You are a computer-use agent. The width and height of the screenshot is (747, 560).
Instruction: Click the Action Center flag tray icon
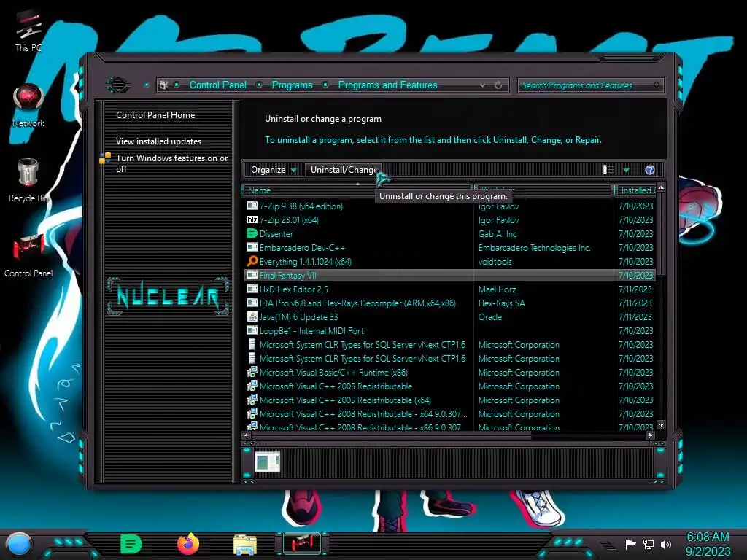pyautogui.click(x=630, y=544)
